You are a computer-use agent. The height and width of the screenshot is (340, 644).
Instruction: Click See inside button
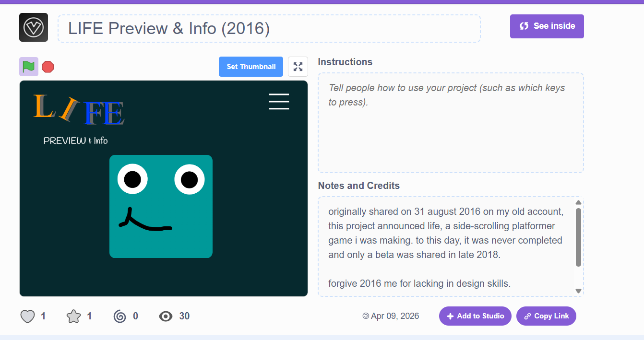point(547,26)
